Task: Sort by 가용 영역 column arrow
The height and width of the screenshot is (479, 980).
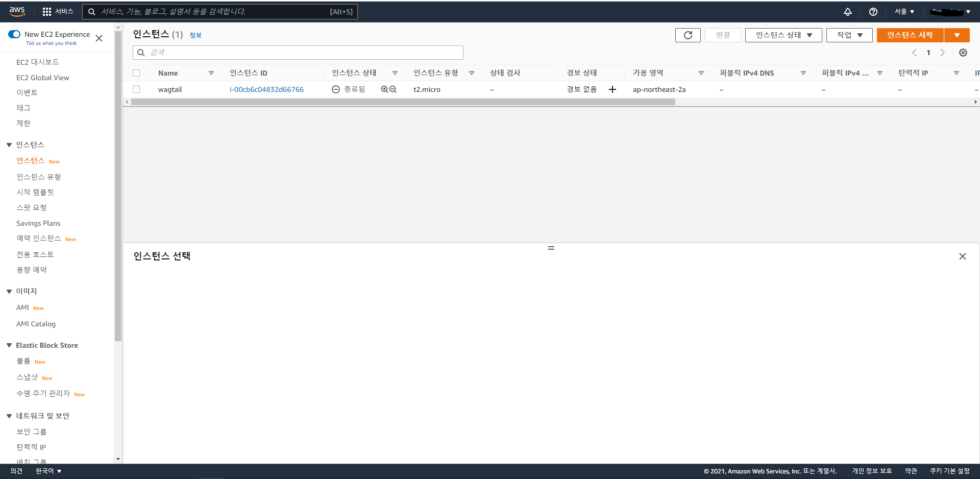Action: 701,73
